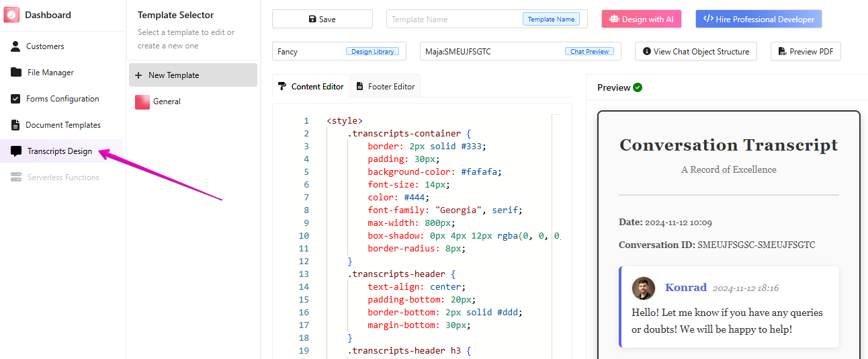Click line number 12 in the gutter

coord(304,262)
